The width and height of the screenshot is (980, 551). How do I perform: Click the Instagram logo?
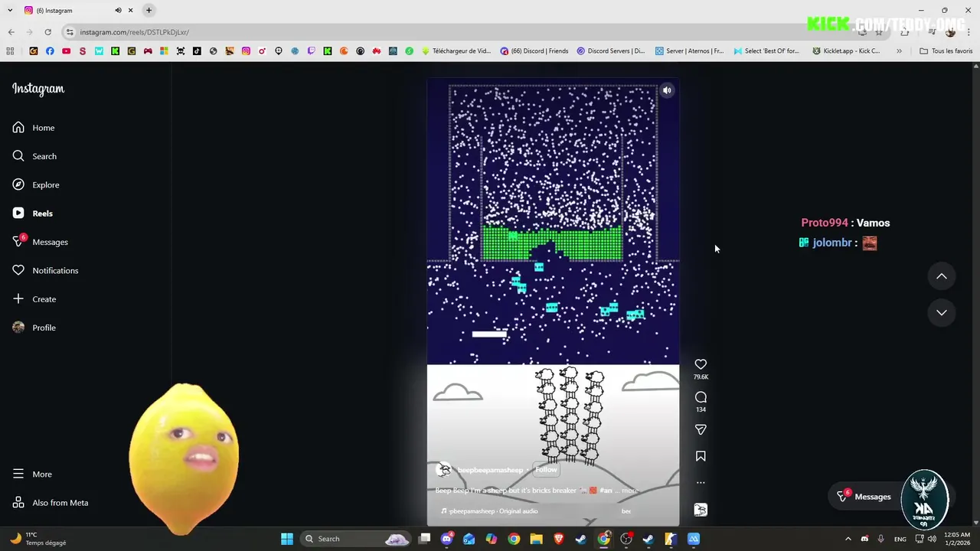38,89
